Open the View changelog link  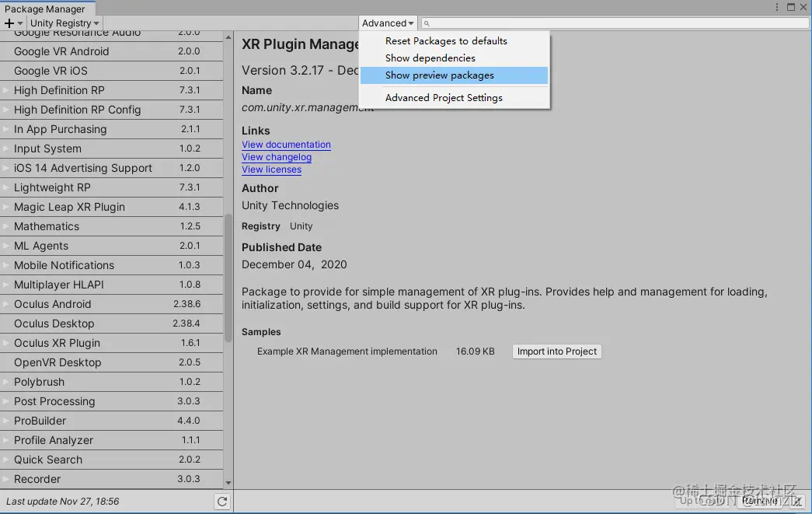(277, 157)
